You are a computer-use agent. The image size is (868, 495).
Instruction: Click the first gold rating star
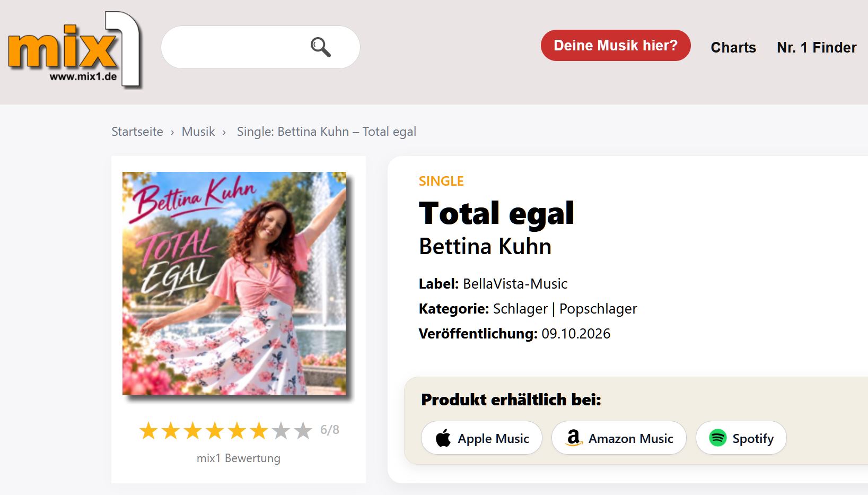(148, 431)
